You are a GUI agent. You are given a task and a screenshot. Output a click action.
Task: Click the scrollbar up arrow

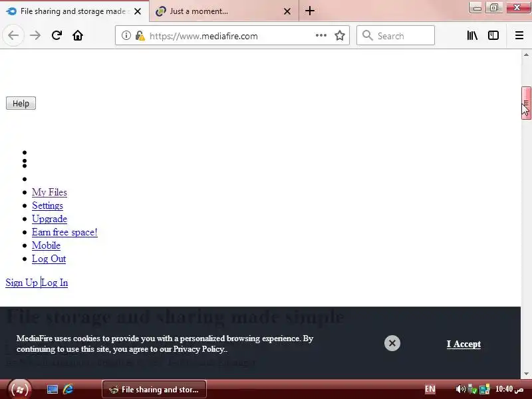(526, 55)
